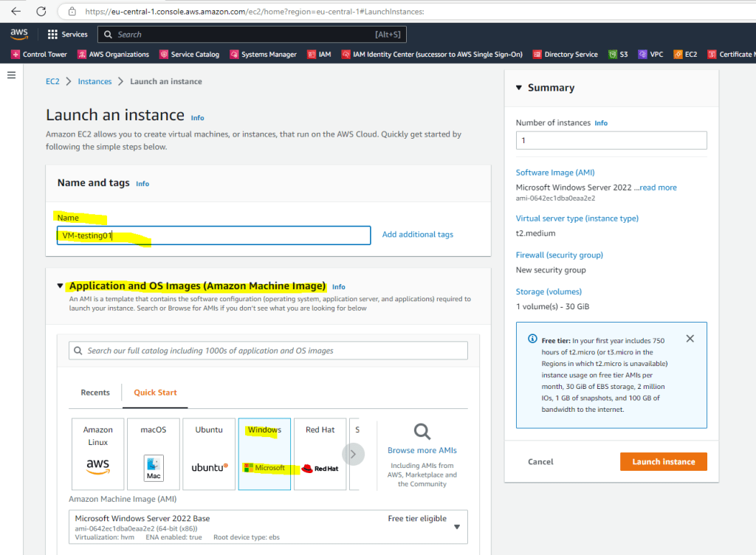This screenshot has height=555, width=756.
Task: Click the Browse more AMIs magnifier icon
Action: tap(422, 431)
